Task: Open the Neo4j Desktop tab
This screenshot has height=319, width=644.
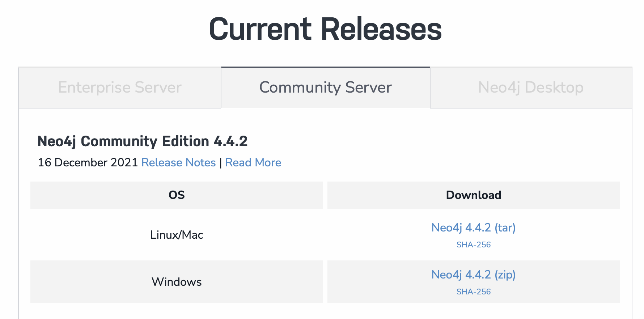Action: click(531, 88)
